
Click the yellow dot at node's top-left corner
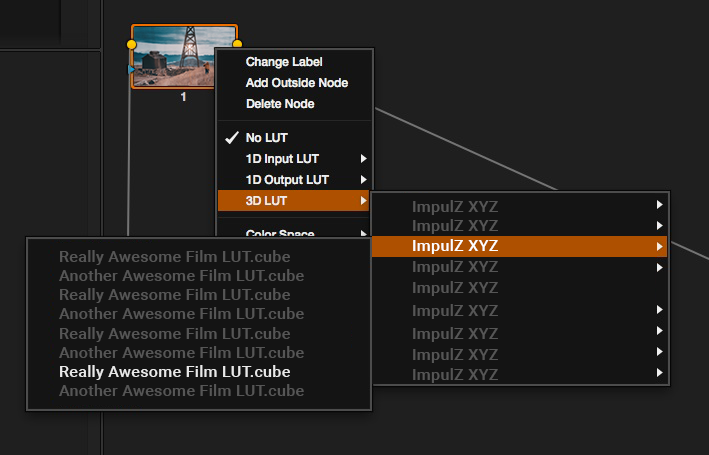[x=132, y=45]
